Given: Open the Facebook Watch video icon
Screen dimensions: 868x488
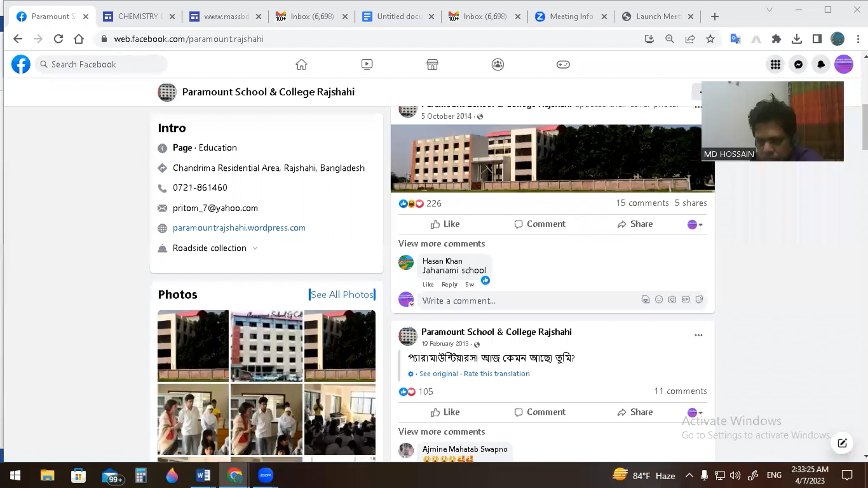Looking at the screenshot, I should [367, 65].
